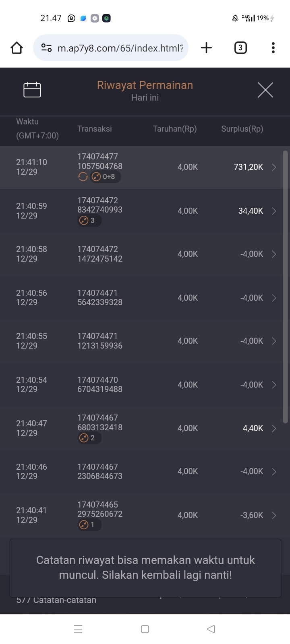Expand the -3,60K surplus row chevron
Viewport: 290px width, 644px height.
[x=274, y=516]
